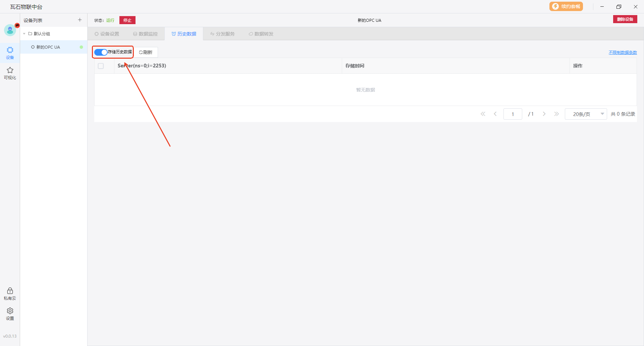The height and width of the screenshot is (346, 644).
Task: Collapse the 默认分组 tree group
Action: point(24,34)
